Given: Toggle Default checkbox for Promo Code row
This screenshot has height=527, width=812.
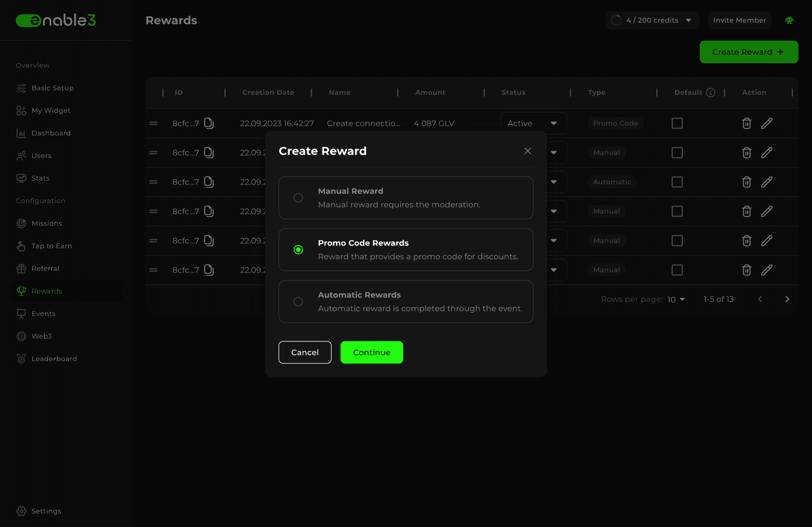Looking at the screenshot, I should click(677, 123).
